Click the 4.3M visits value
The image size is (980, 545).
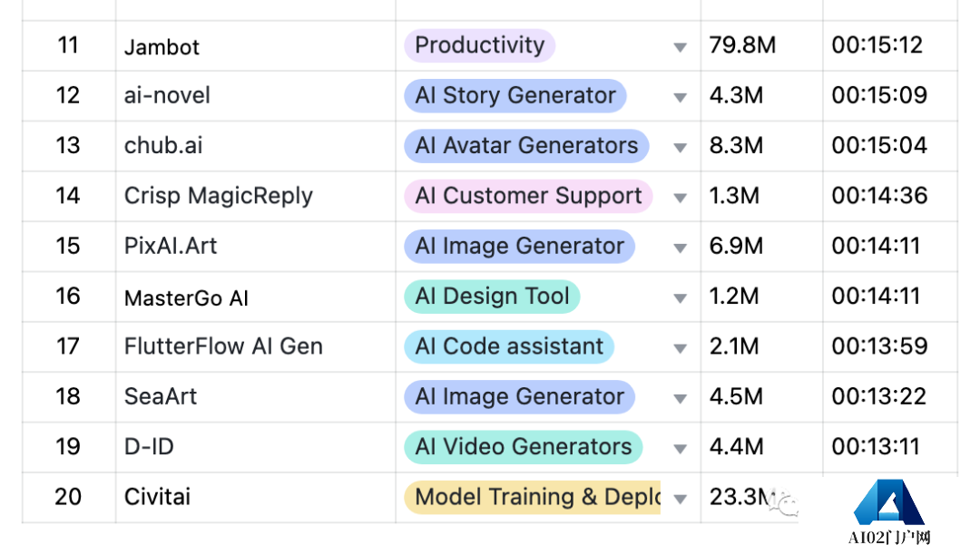736,95
